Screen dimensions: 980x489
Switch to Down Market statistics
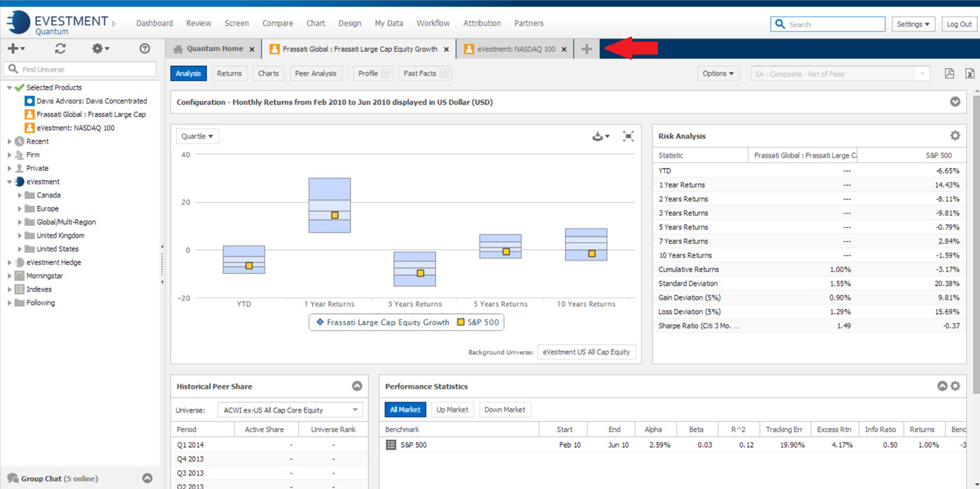505,410
